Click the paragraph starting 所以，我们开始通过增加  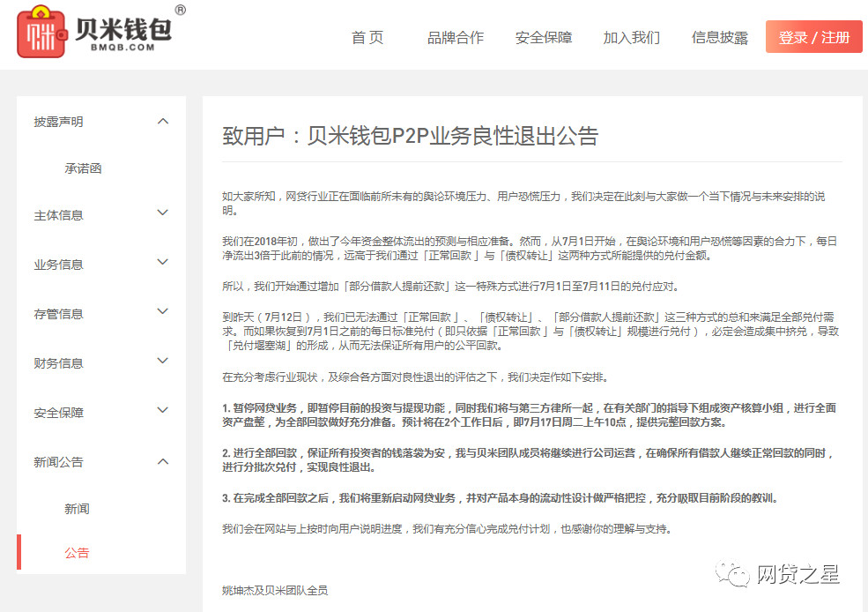pyautogui.click(x=450, y=287)
